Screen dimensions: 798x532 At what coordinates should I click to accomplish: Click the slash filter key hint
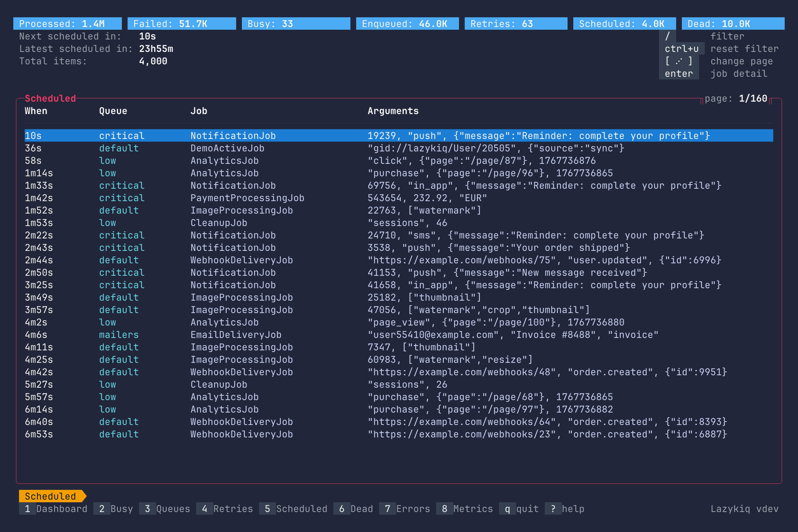coord(667,36)
